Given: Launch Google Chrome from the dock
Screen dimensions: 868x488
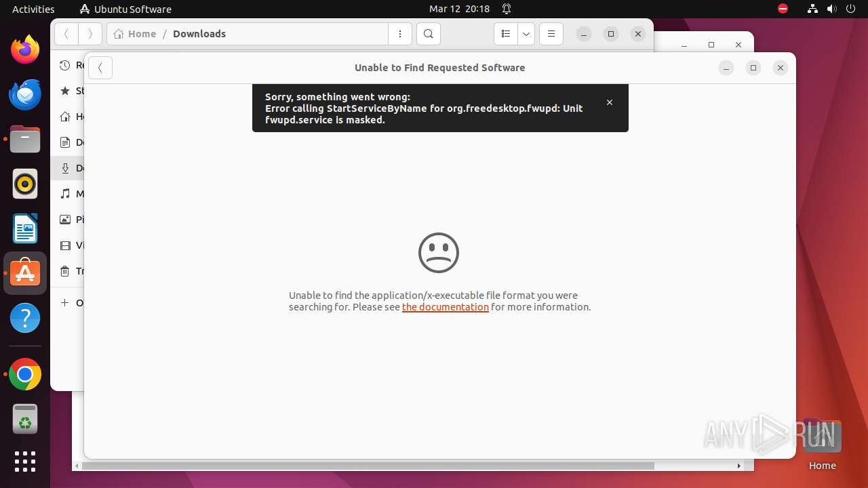Looking at the screenshot, I should point(25,374).
